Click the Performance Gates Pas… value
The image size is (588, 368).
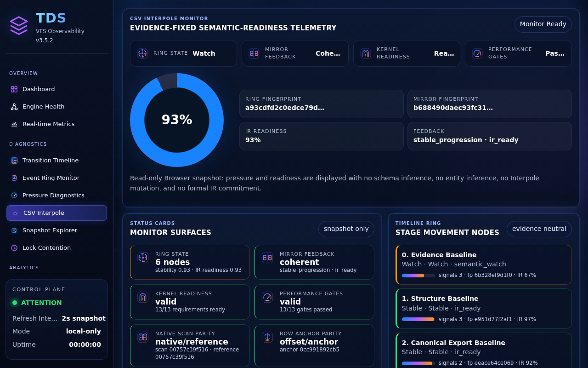tap(555, 53)
